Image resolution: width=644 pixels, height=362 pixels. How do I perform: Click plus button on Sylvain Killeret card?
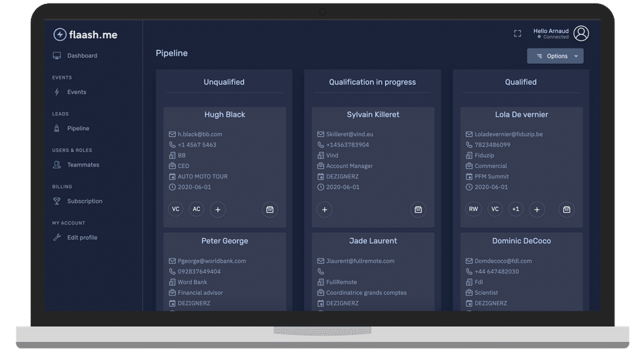325,210
